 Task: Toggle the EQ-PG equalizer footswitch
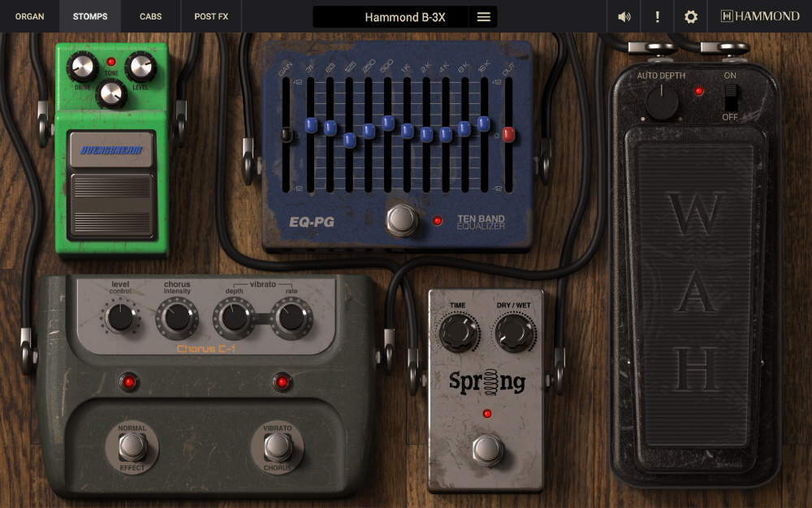point(403,219)
